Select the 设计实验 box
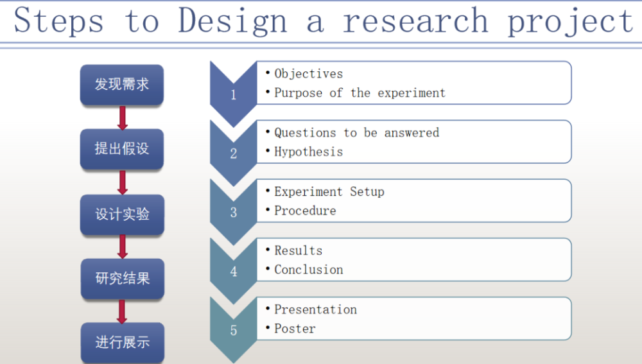Screen dimensions: 642x364 (123, 214)
